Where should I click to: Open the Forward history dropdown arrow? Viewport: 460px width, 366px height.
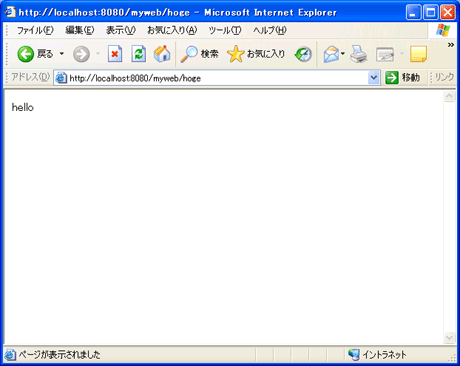click(98, 54)
